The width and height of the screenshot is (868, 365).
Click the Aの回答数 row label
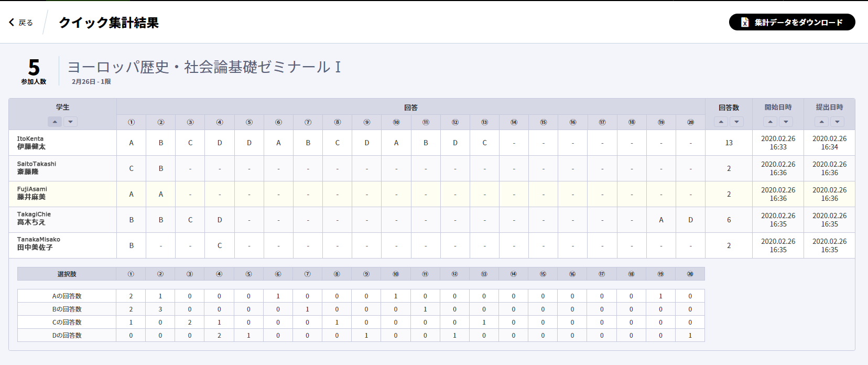pyautogui.click(x=67, y=296)
